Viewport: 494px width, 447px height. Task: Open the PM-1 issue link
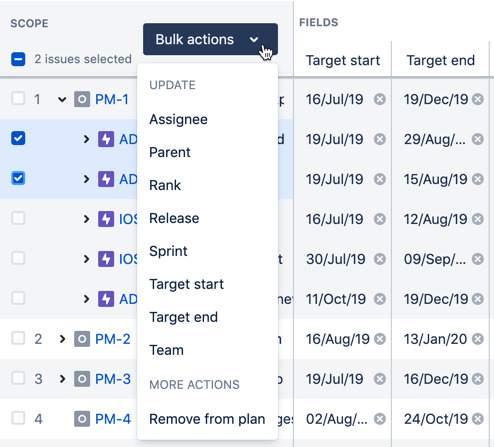(x=112, y=99)
